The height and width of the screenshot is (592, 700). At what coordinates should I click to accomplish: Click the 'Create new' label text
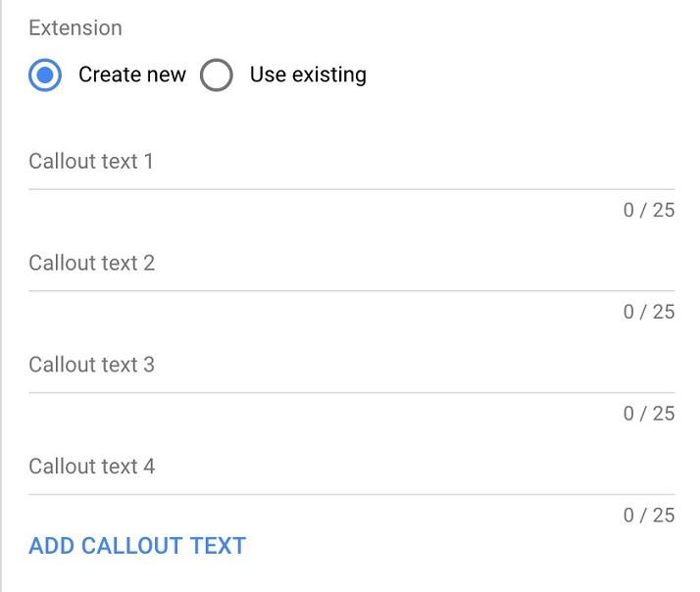click(x=131, y=75)
